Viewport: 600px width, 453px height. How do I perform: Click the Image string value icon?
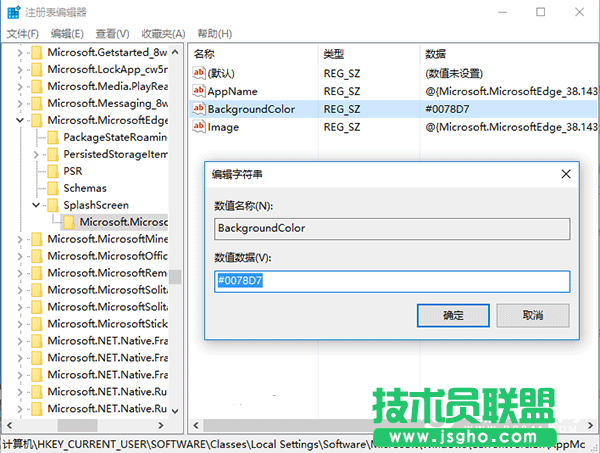[199, 126]
